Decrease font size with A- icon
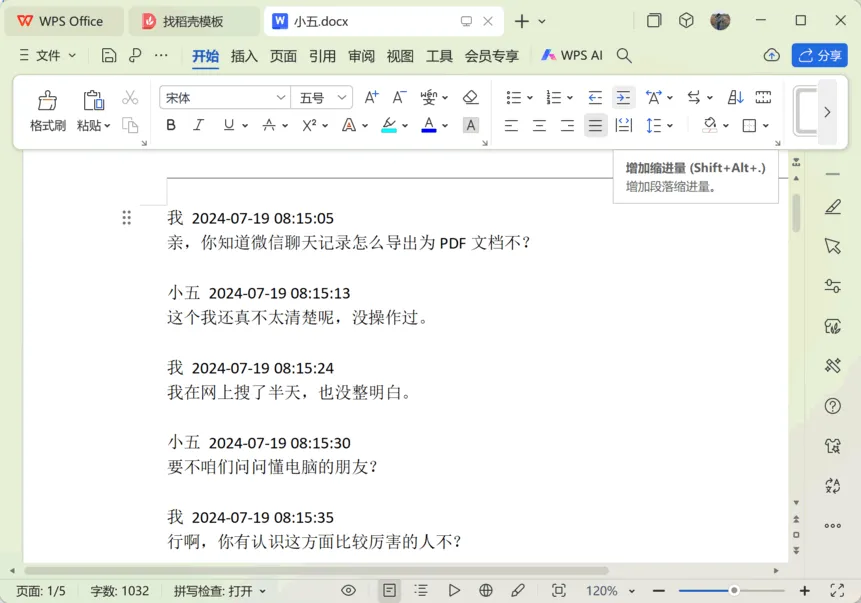861x603 pixels. click(x=399, y=98)
